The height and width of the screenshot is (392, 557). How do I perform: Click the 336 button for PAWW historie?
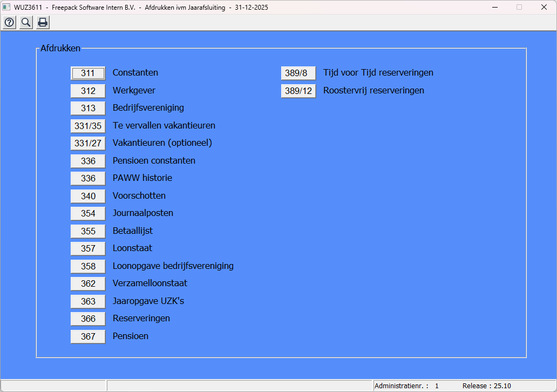[x=88, y=178]
